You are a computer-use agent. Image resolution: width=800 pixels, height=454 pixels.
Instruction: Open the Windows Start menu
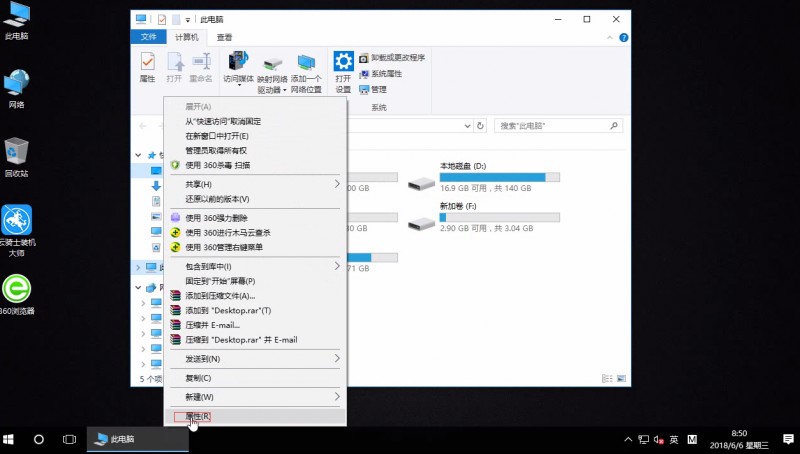(x=8, y=439)
